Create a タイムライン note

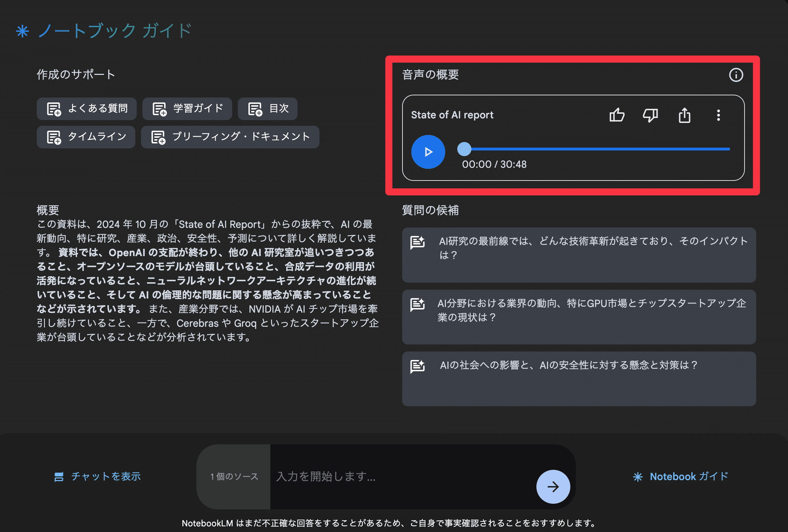coord(86,137)
